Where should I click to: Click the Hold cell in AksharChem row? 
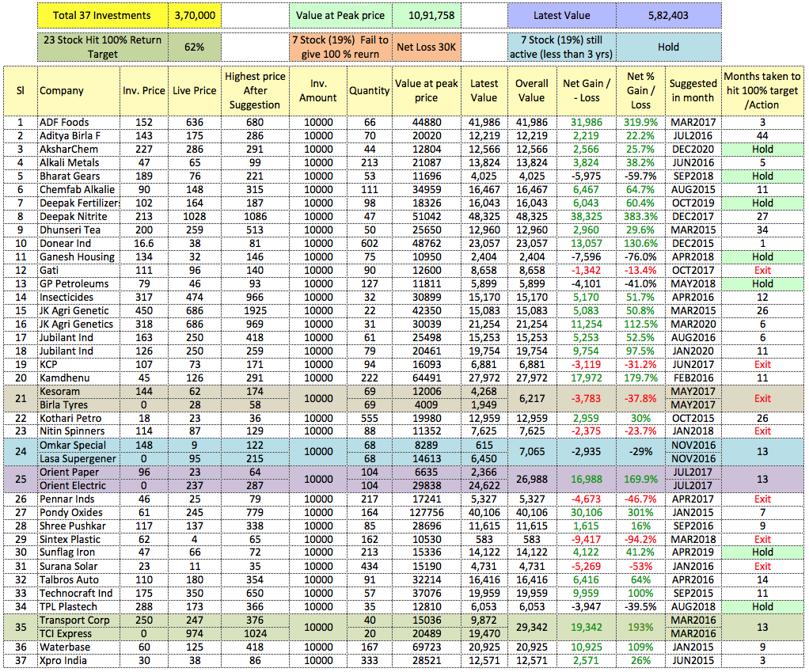(762, 149)
